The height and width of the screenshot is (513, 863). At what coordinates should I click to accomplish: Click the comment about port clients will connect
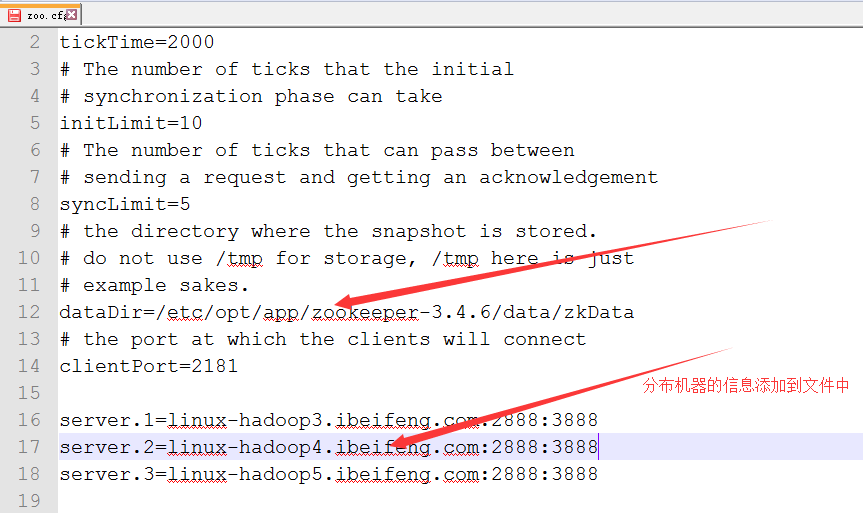[x=323, y=339]
